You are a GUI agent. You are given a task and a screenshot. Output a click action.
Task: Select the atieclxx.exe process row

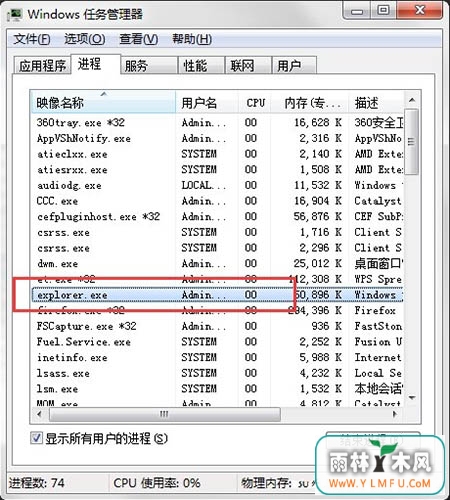[x=217, y=154]
